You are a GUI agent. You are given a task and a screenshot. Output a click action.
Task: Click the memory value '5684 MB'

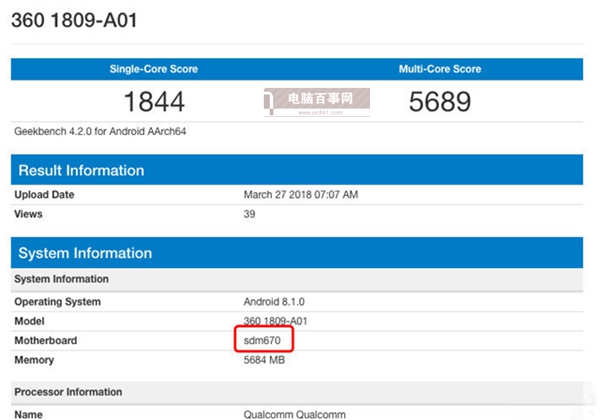click(264, 360)
